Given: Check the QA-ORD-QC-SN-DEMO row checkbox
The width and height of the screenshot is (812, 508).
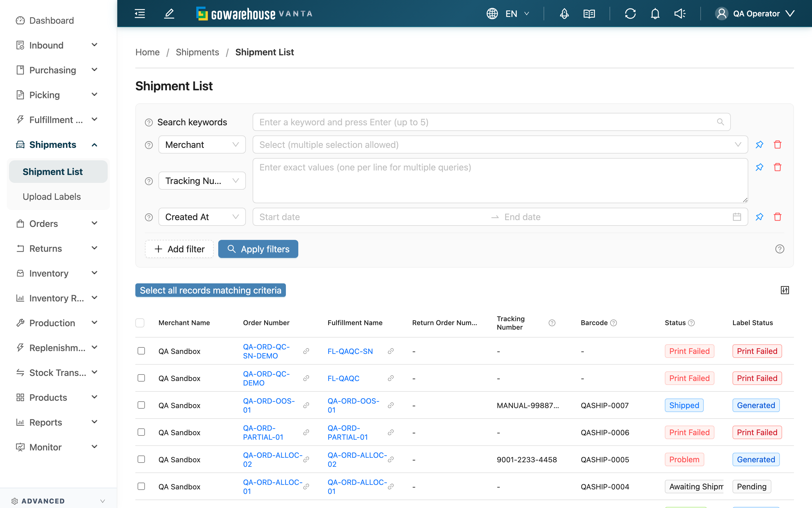Looking at the screenshot, I should (x=141, y=351).
